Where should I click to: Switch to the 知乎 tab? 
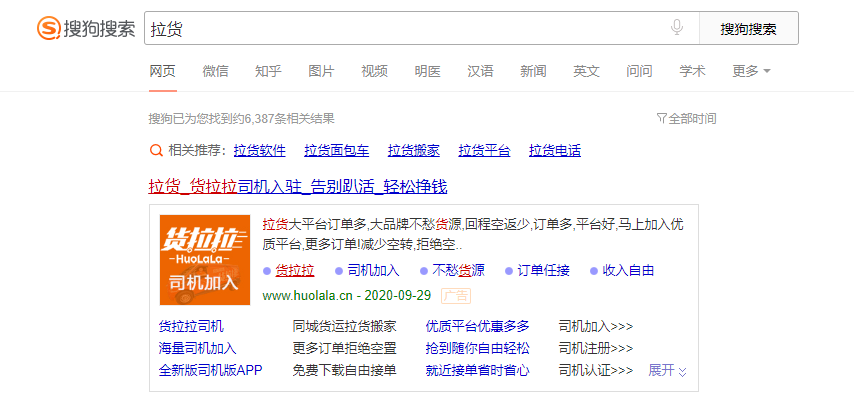click(x=269, y=71)
